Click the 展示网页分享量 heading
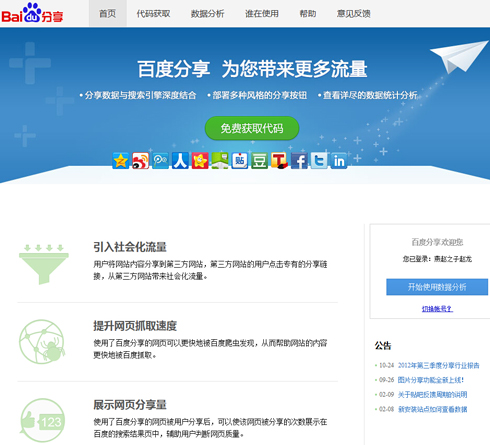490x445 pixels. click(x=130, y=405)
